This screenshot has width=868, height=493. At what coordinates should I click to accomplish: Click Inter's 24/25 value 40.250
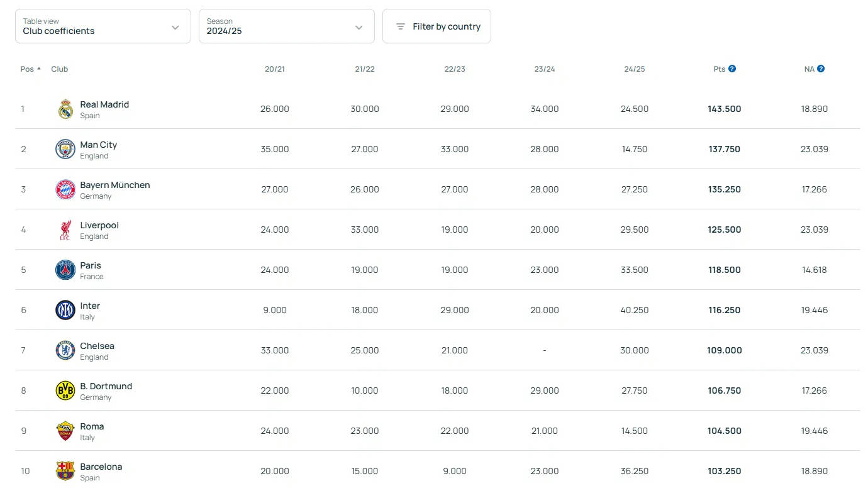[635, 310]
